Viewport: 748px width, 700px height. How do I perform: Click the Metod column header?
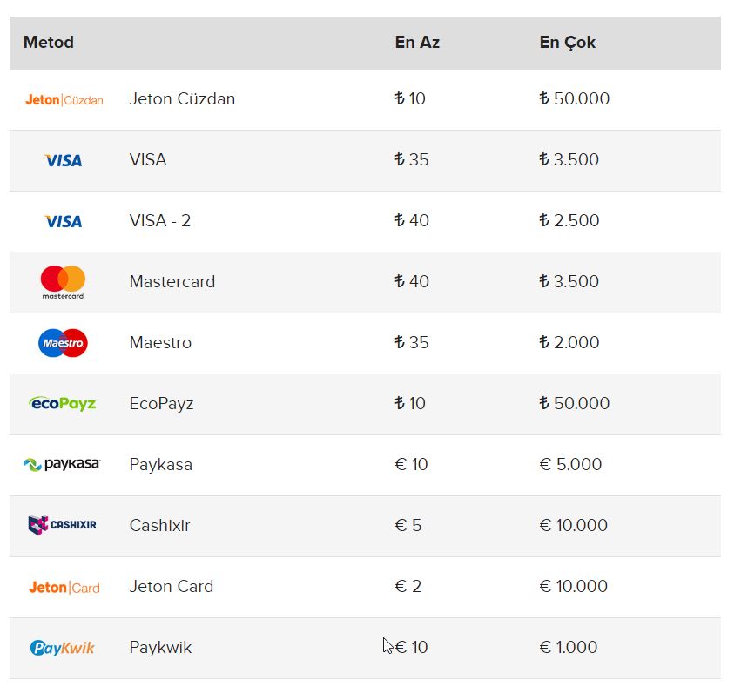click(49, 43)
